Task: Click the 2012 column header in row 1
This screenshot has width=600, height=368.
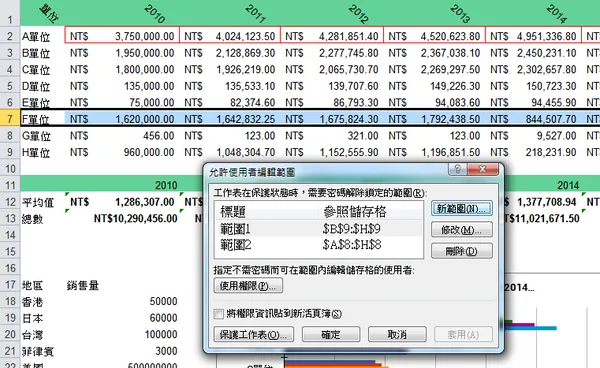Action: (359, 14)
